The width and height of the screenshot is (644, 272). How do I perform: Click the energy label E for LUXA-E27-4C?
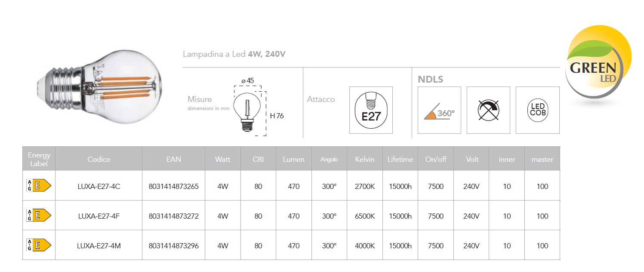tap(39, 185)
